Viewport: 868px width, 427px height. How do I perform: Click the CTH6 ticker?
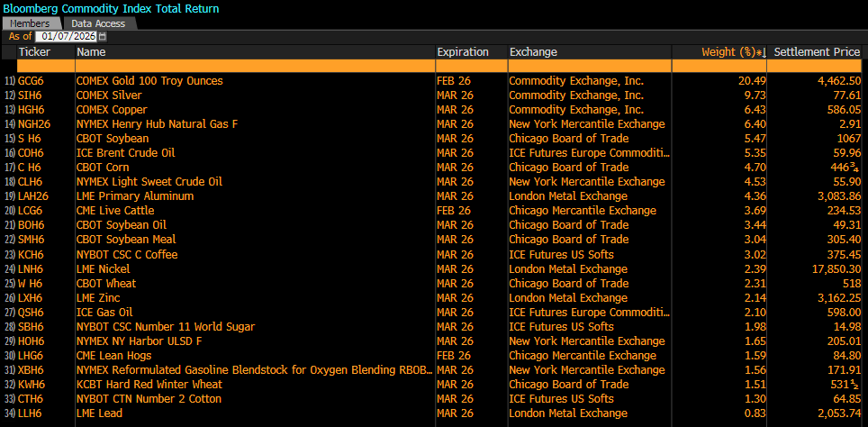[31, 399]
